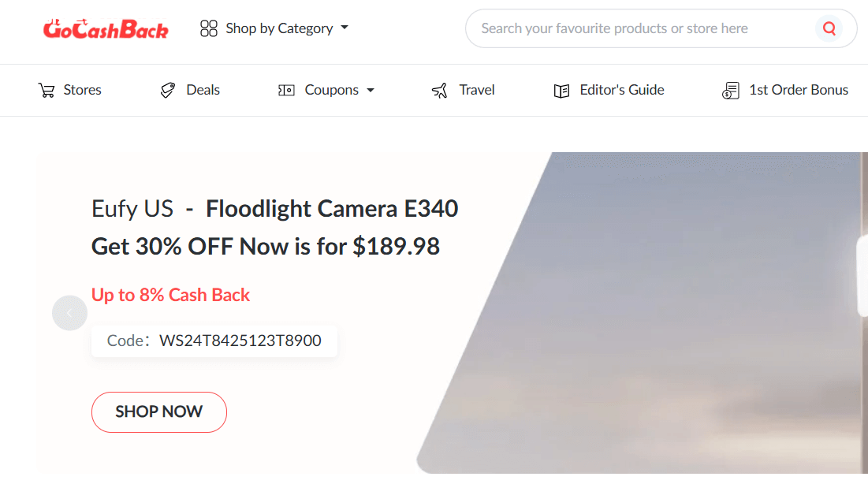
Task: Click the 1st Order Bonus receipt icon
Action: [730, 91]
